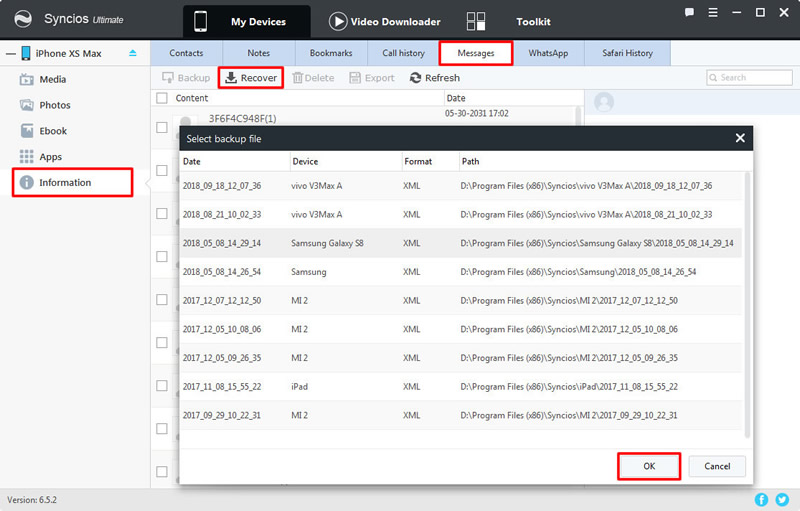Screen dimensions: 800x511
Task: Click the iPad device cell
Action: (299, 387)
